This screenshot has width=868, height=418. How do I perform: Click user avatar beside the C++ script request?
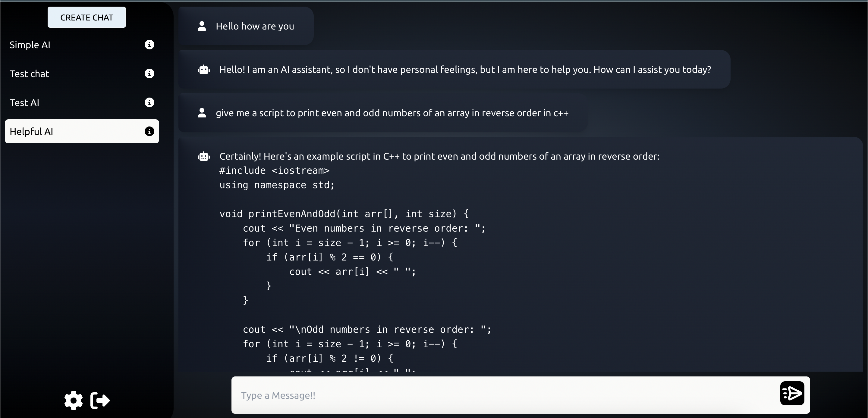[202, 113]
